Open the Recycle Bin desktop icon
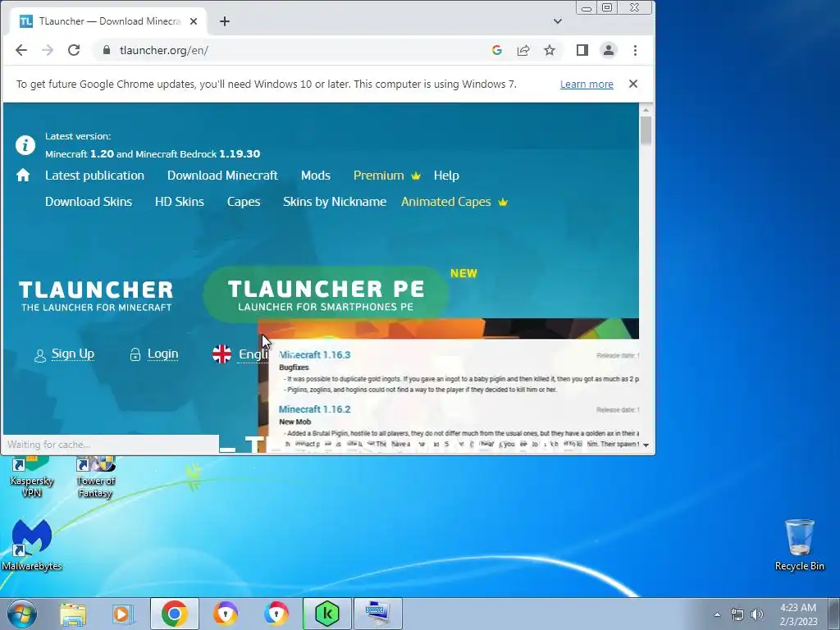 click(799, 545)
